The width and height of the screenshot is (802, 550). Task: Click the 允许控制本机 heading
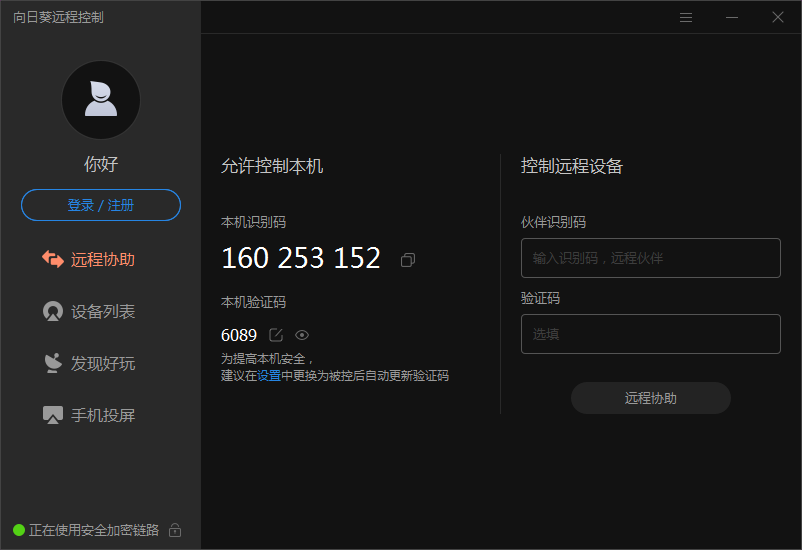(272, 166)
